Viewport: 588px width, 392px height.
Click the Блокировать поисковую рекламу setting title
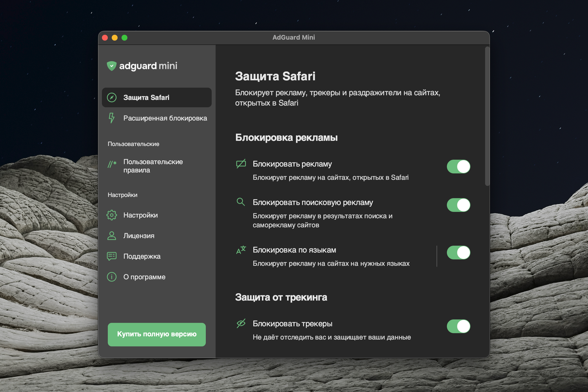(313, 202)
